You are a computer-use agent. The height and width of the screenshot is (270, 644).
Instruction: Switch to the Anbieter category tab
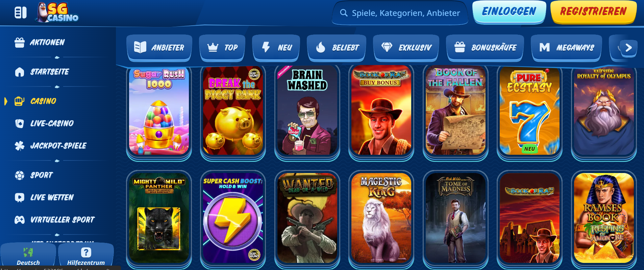pos(159,48)
